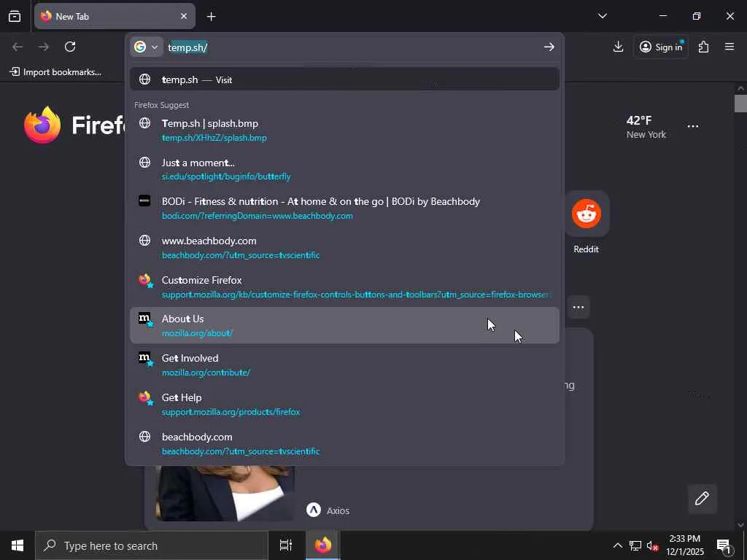Open the Downloads panel icon

click(x=618, y=47)
